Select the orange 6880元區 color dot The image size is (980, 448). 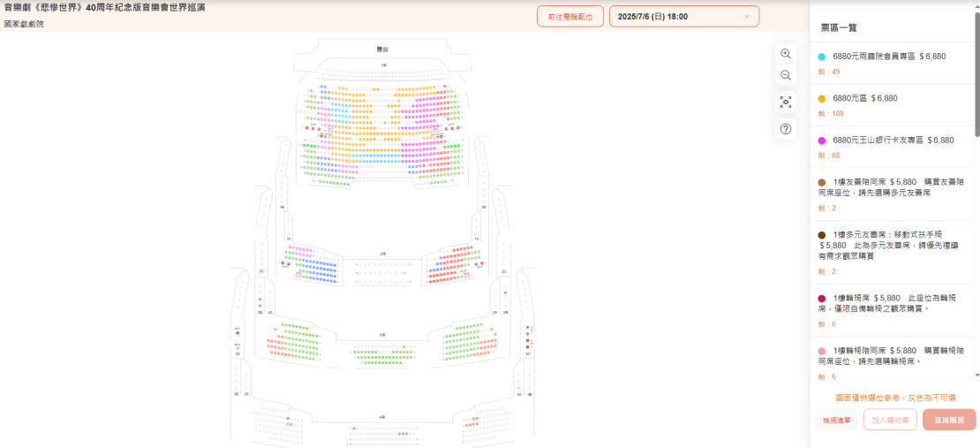822,99
